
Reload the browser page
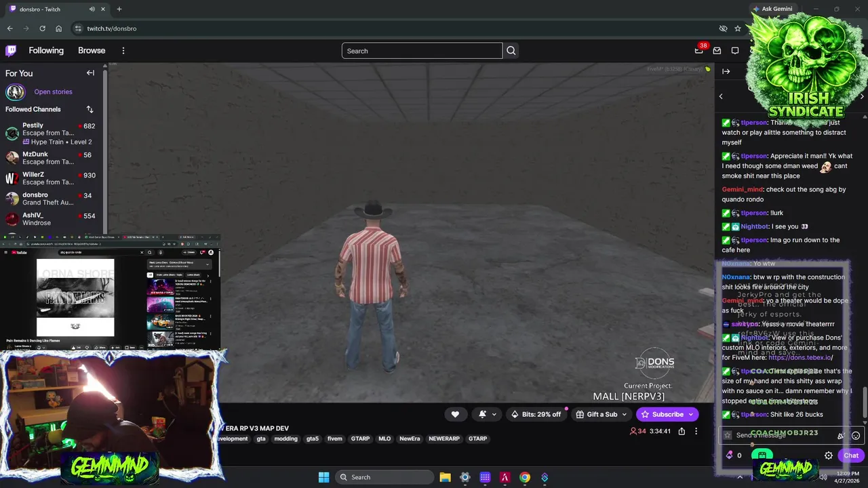42,28
